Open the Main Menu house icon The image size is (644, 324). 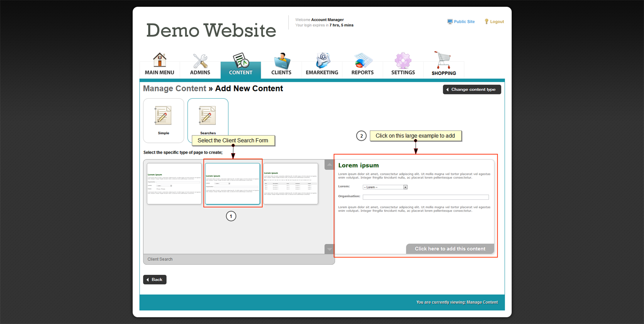159,61
